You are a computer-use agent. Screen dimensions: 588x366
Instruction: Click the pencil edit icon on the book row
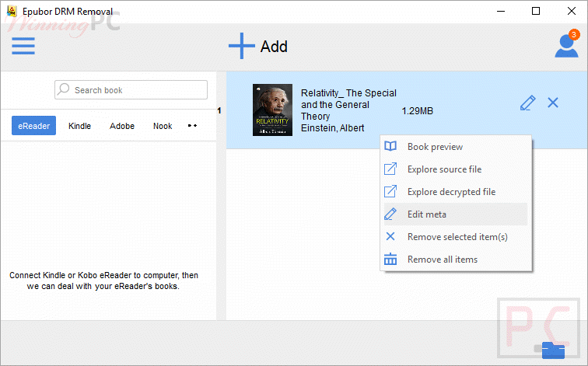(527, 103)
